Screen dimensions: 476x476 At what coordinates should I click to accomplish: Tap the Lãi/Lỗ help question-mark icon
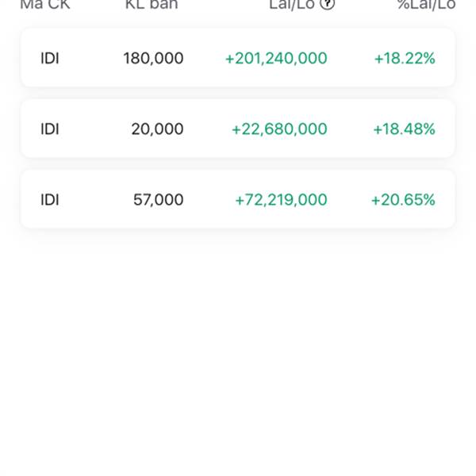click(328, 4)
